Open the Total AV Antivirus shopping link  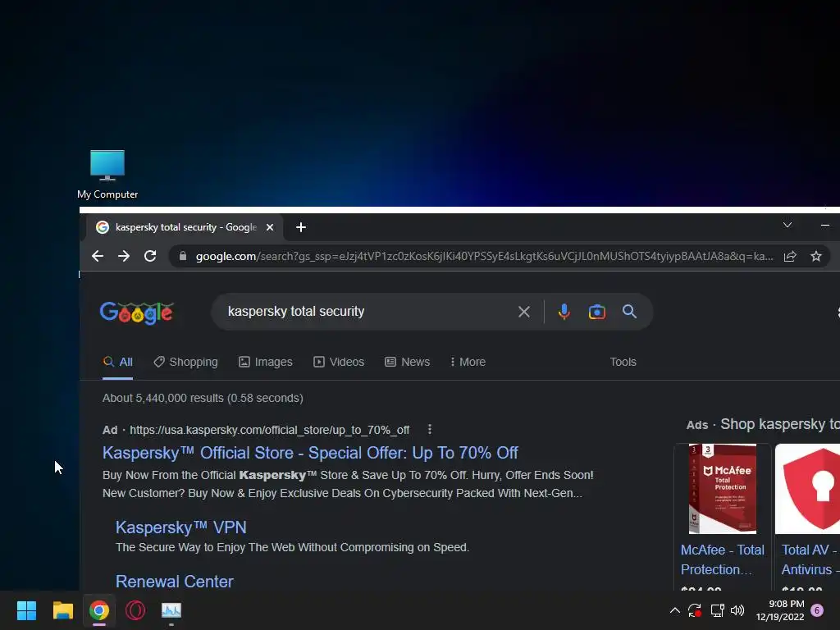pos(810,559)
